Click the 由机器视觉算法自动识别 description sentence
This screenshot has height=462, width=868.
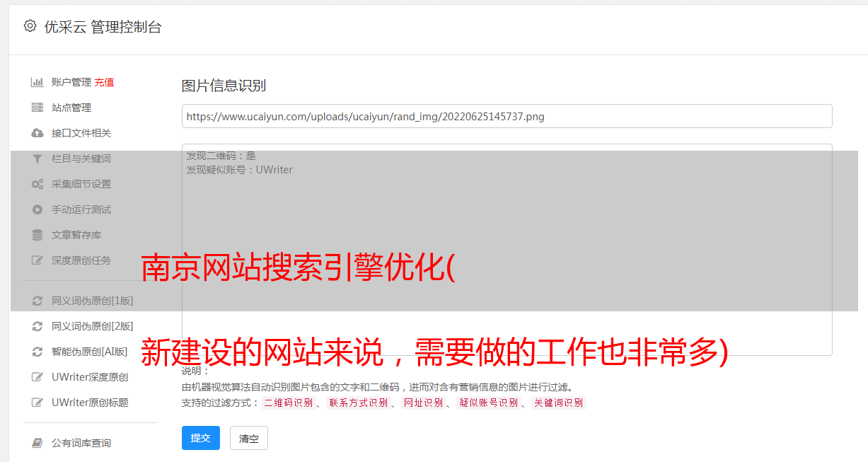[377, 387]
